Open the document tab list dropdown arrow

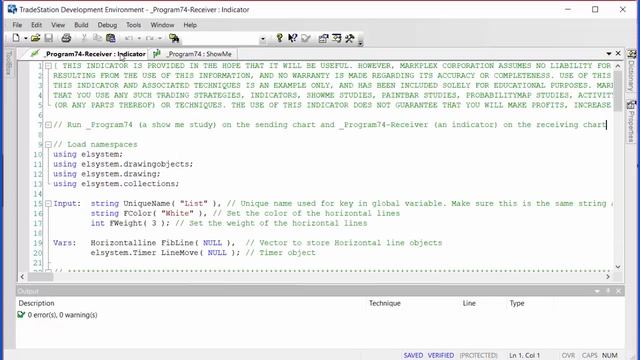click(x=609, y=53)
